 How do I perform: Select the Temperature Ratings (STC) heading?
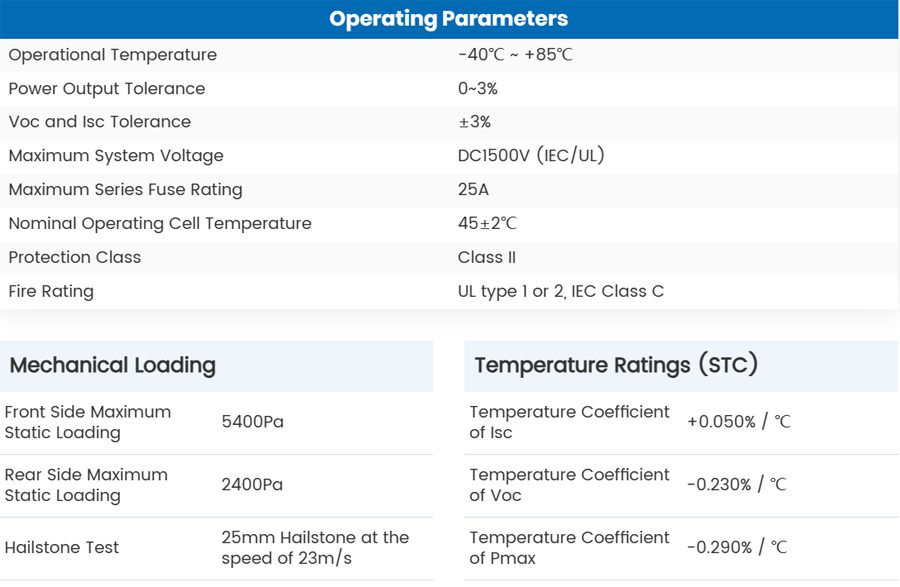616,365
